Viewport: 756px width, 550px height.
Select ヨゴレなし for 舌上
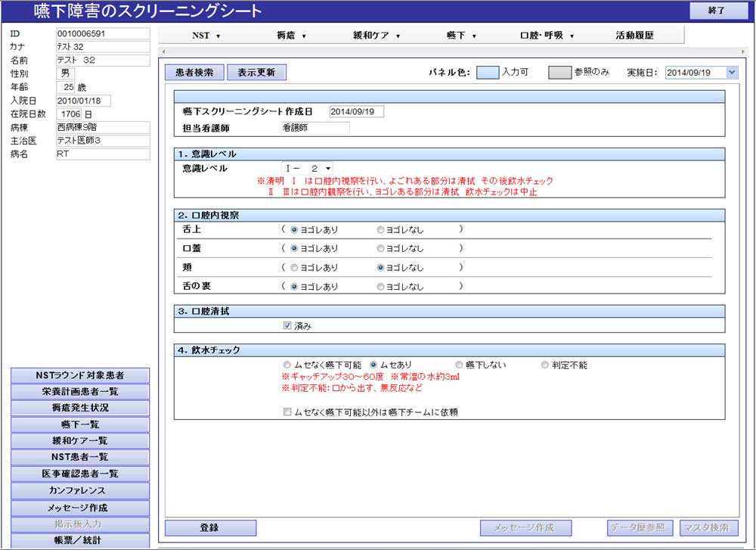tap(380, 230)
